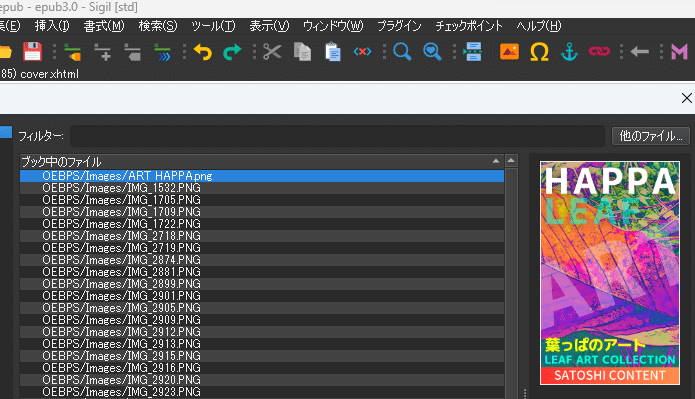This screenshot has height=399, width=695.
Task: Click the Insert Special Character Omega icon
Action: pyautogui.click(x=539, y=52)
